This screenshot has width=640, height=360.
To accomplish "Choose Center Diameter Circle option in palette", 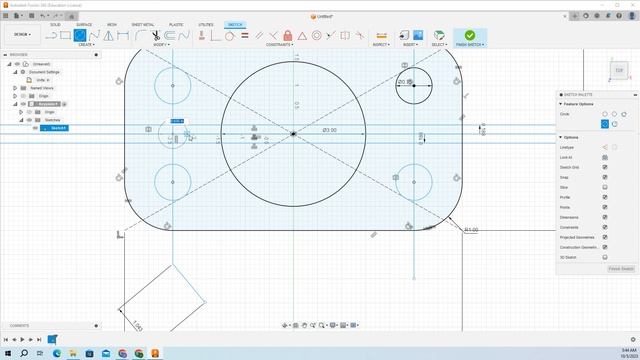I will click(x=604, y=114).
